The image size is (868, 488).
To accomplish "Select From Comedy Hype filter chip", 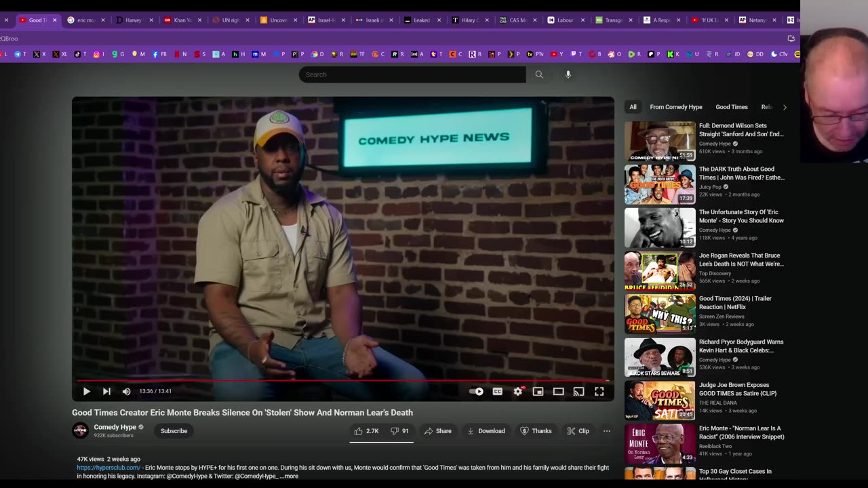I will [676, 107].
